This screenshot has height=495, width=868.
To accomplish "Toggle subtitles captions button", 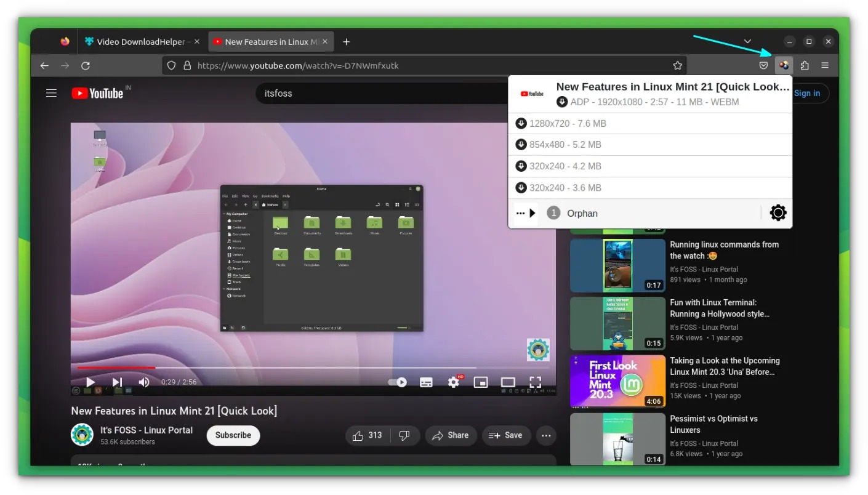I will click(426, 382).
